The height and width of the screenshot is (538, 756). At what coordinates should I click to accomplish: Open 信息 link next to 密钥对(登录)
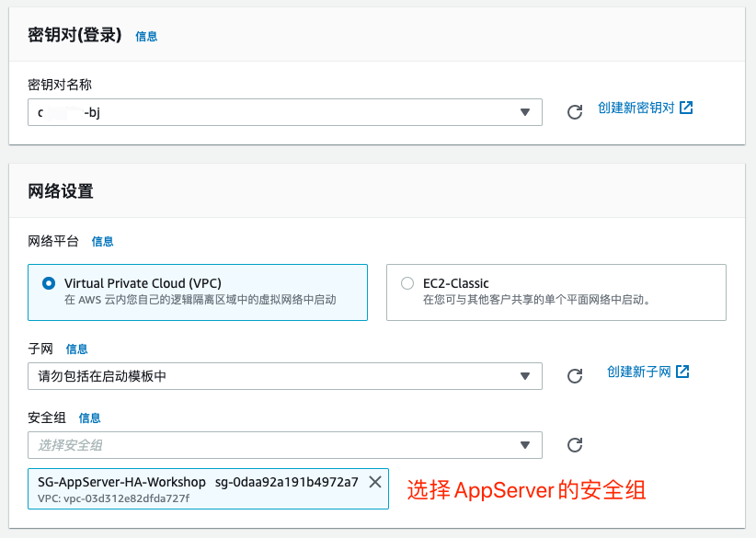(146, 37)
